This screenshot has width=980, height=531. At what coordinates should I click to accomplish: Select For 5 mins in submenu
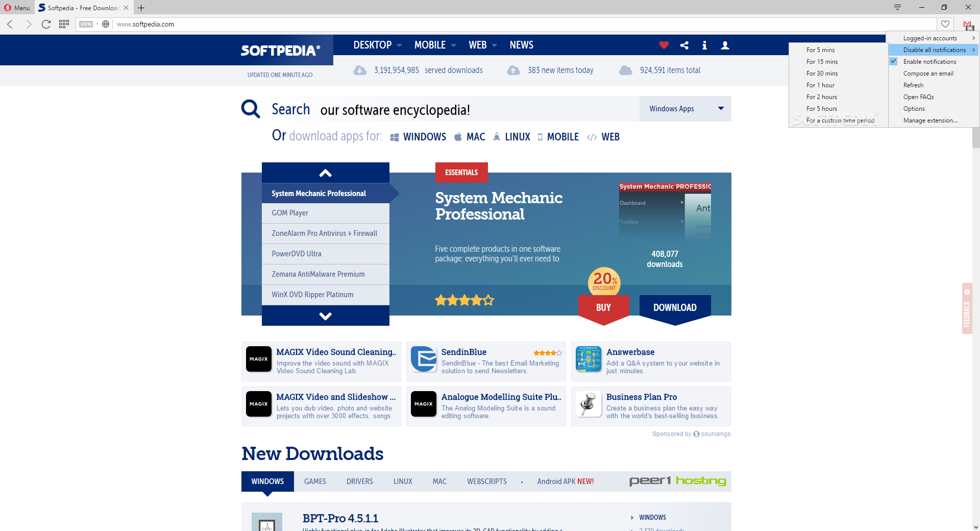coord(838,50)
